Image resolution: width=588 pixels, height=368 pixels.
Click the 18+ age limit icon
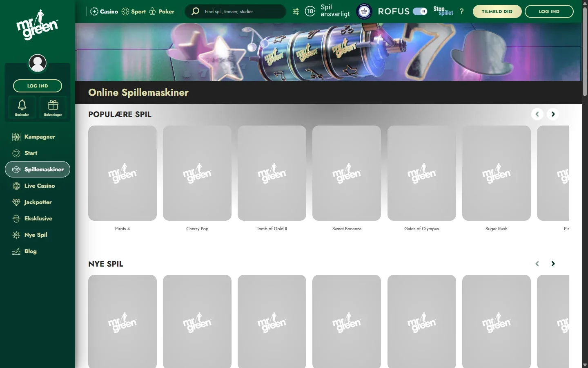point(310,11)
